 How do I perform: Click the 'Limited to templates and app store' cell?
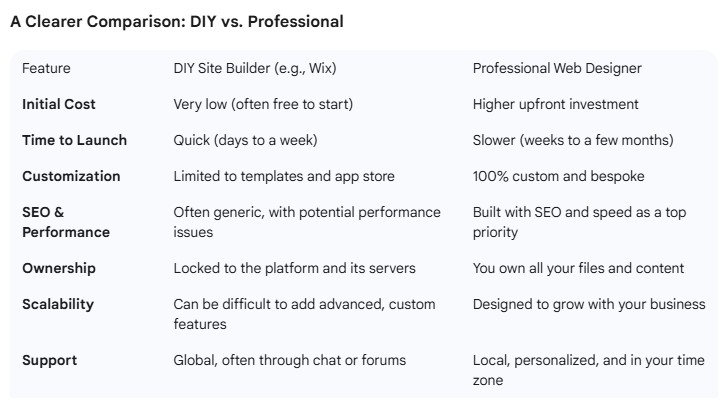coord(284,176)
